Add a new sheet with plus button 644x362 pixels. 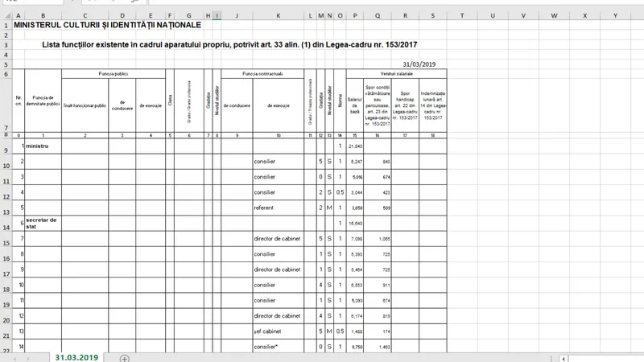(x=125, y=358)
